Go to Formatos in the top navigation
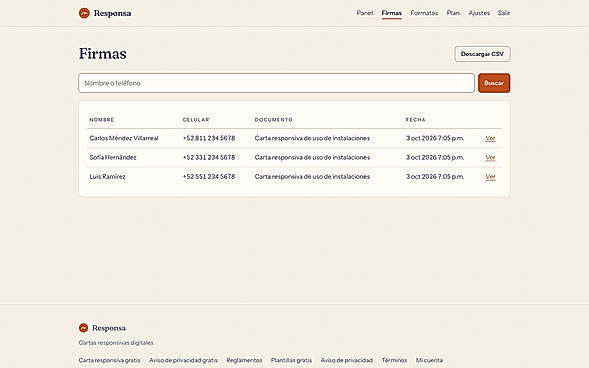 tap(424, 13)
